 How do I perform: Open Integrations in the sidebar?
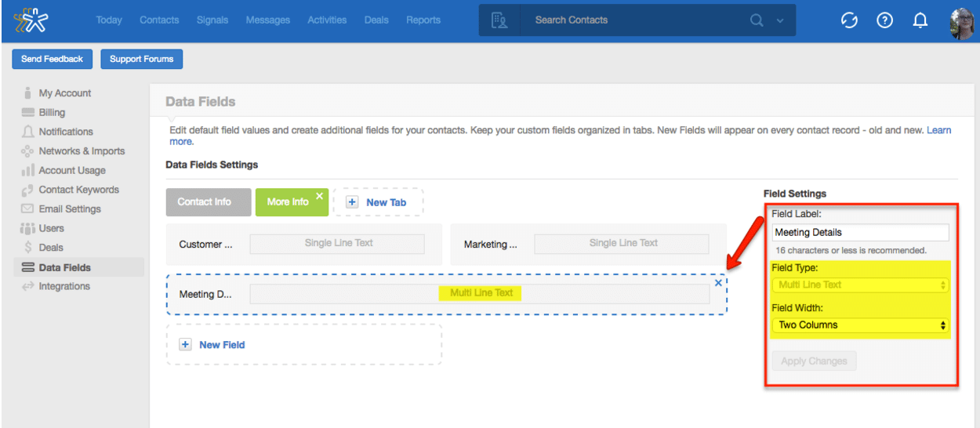point(64,287)
